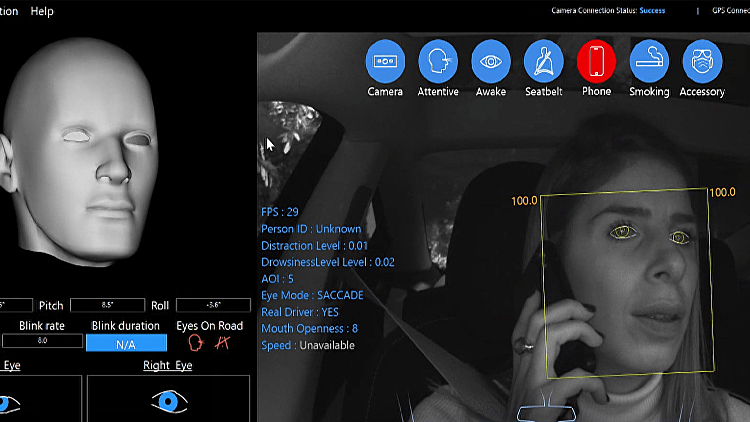Click the red Phone alert icon
The width and height of the screenshot is (750, 422).
click(x=596, y=61)
